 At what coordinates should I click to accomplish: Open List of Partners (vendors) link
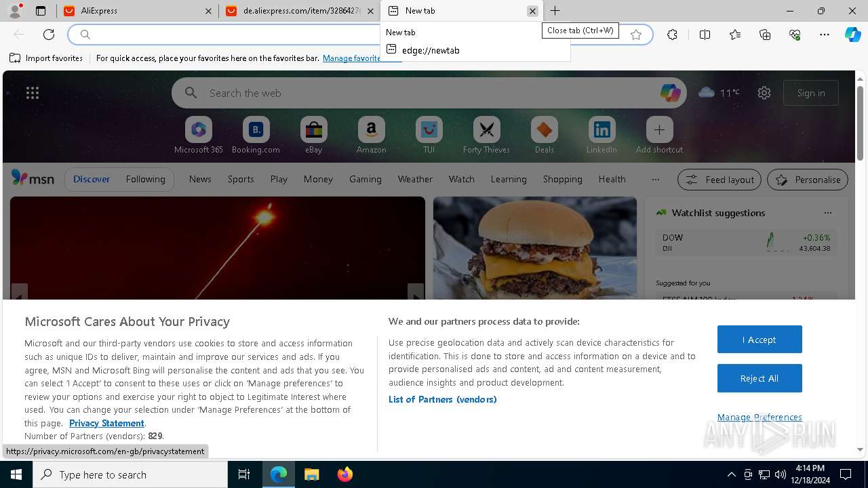point(443,399)
